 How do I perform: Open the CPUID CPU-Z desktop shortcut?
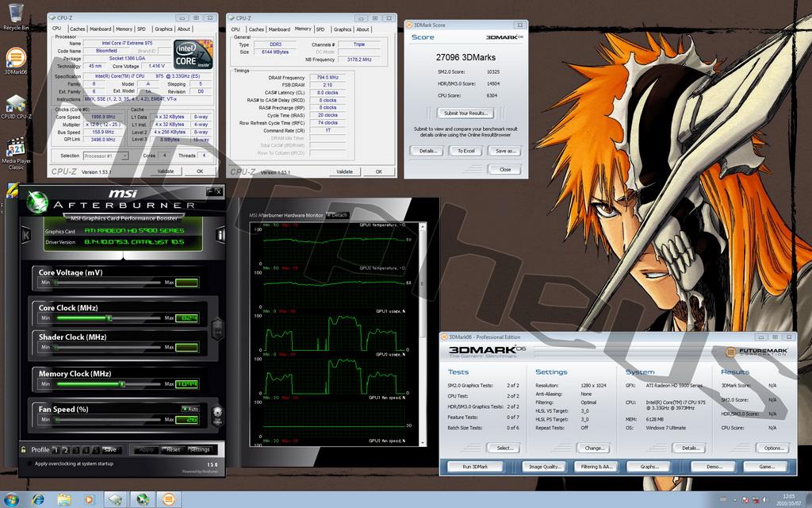(16, 107)
